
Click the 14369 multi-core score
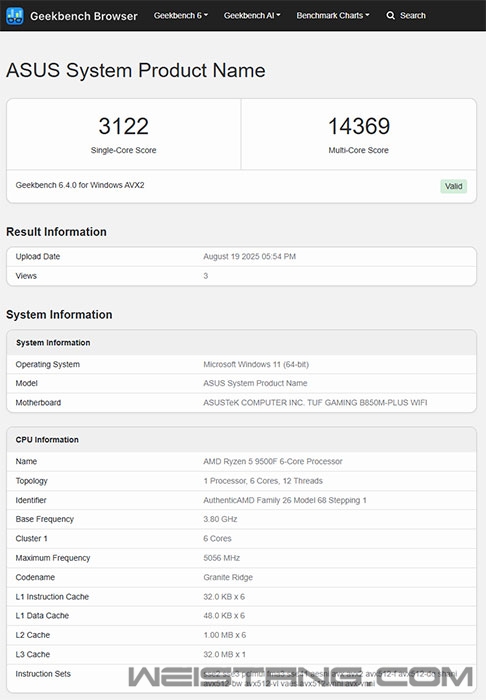pyautogui.click(x=359, y=126)
